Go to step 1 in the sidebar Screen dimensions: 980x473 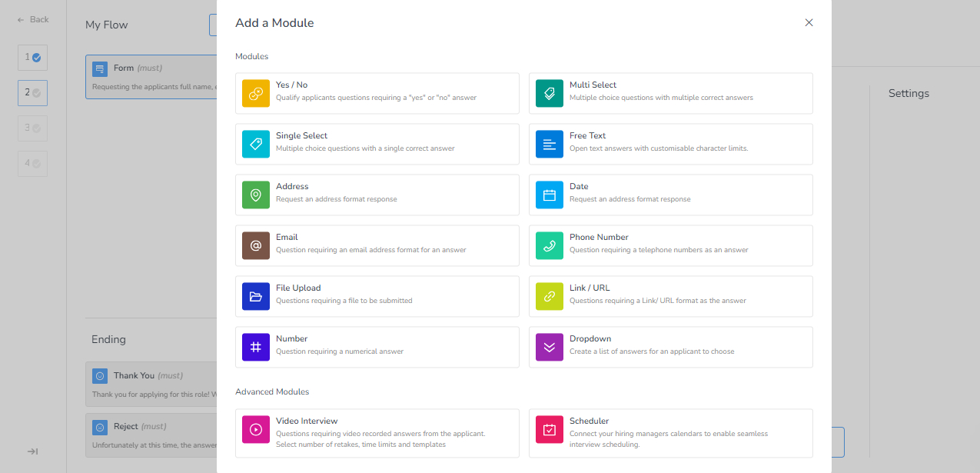pos(32,57)
